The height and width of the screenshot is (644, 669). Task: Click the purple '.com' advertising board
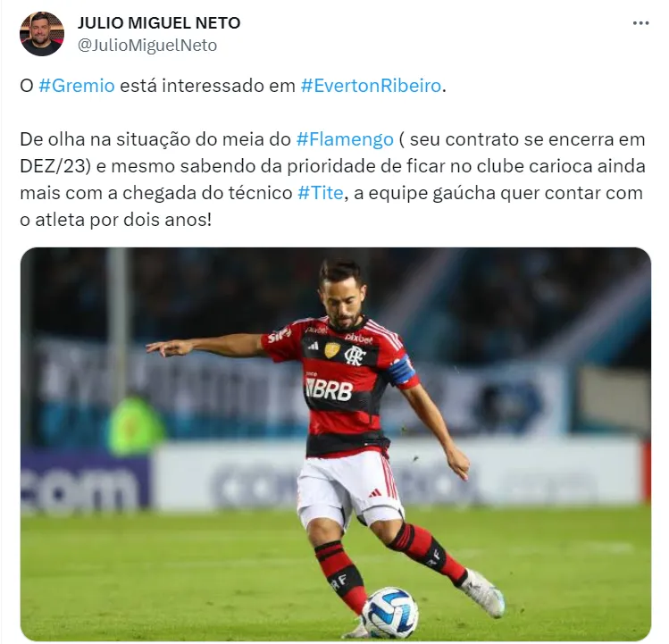click(86, 481)
